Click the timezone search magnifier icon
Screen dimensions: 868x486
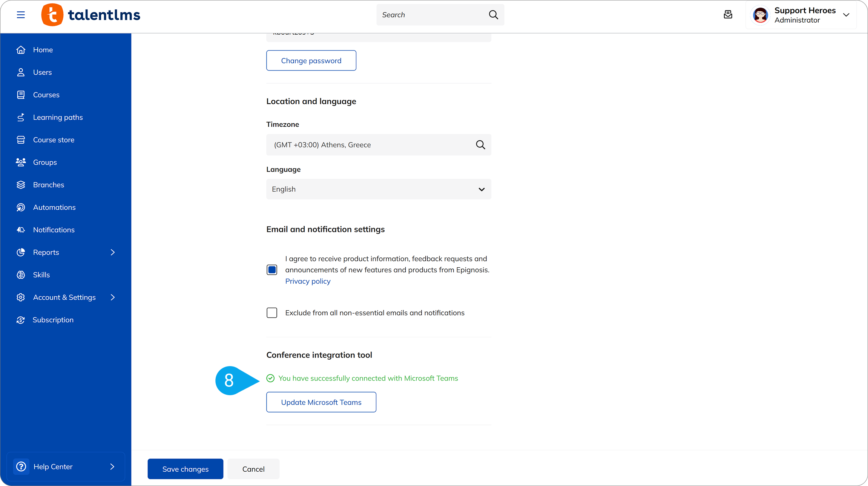[480, 145]
